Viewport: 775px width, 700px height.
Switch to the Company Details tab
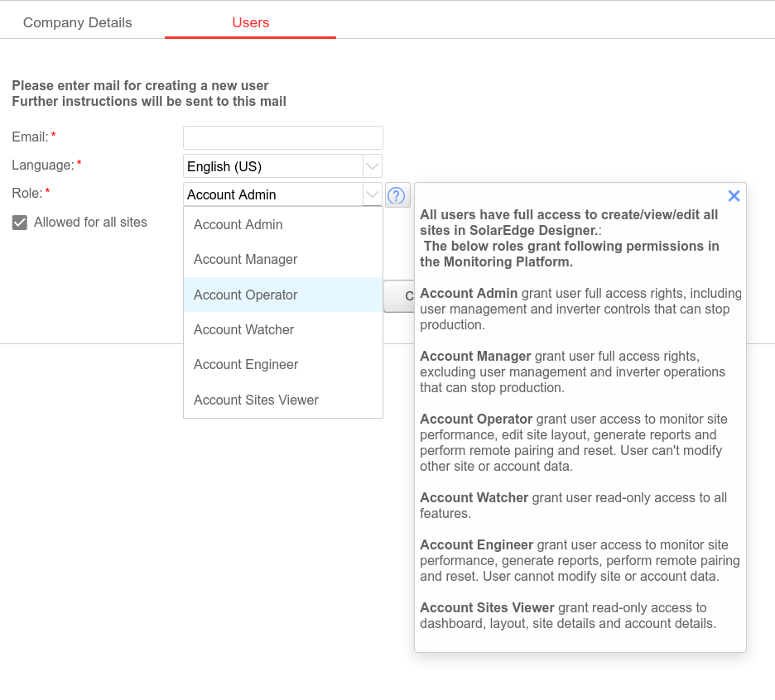tap(78, 23)
